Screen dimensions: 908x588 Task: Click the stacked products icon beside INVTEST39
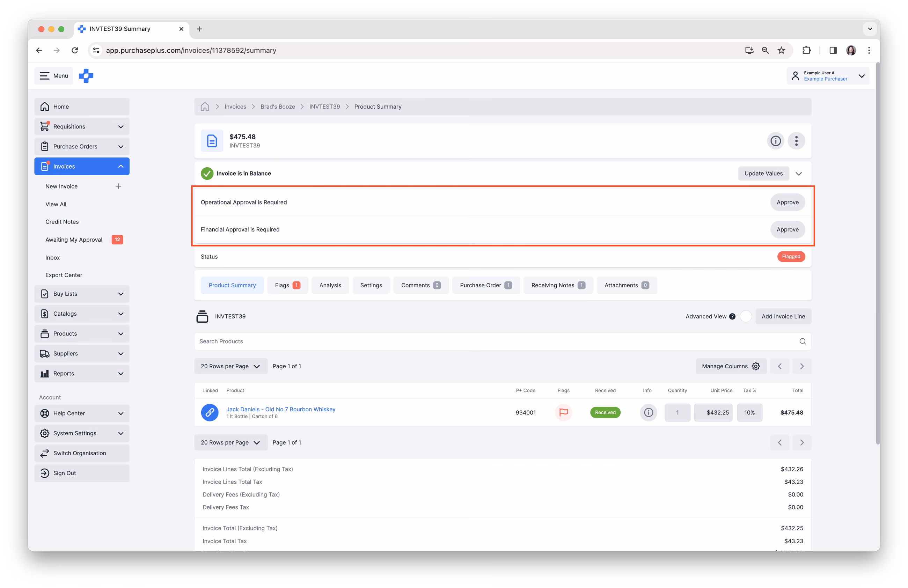point(202,316)
